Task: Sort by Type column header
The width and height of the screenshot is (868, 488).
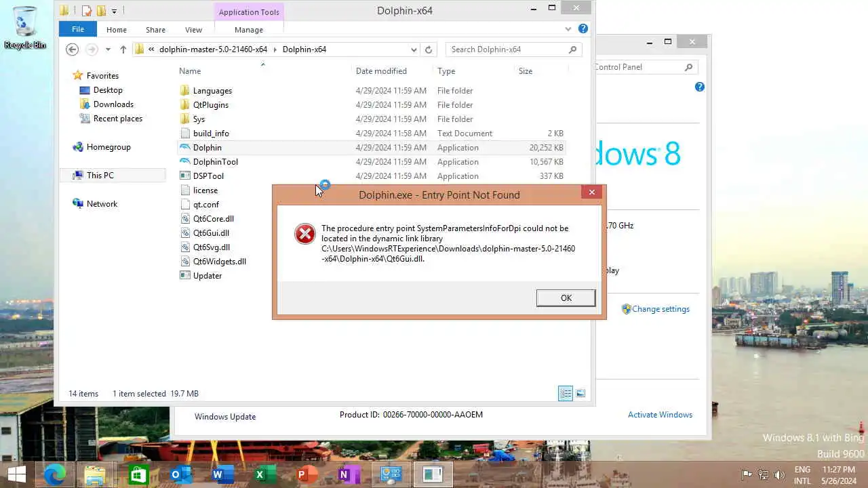Action: tap(446, 71)
